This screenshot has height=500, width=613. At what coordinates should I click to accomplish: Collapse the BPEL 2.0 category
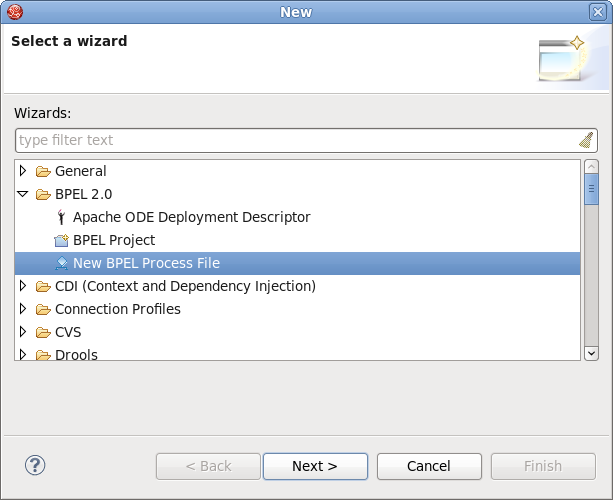pos(24,194)
